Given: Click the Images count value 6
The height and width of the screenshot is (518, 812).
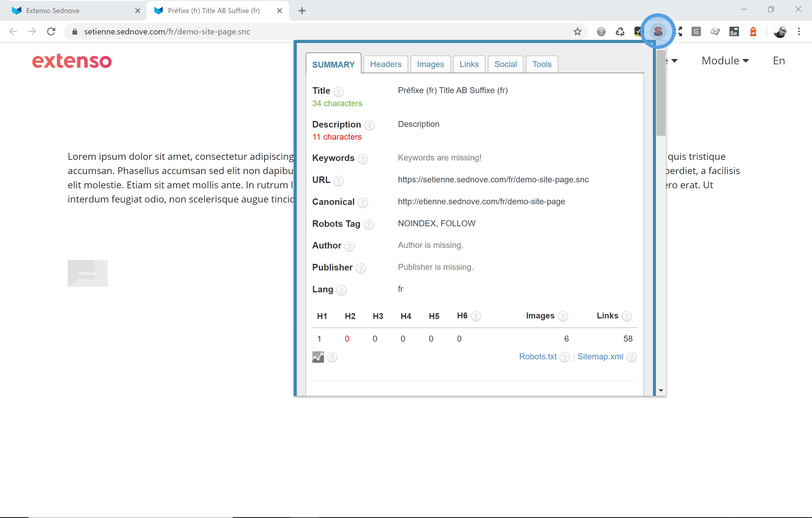Looking at the screenshot, I should tap(566, 339).
